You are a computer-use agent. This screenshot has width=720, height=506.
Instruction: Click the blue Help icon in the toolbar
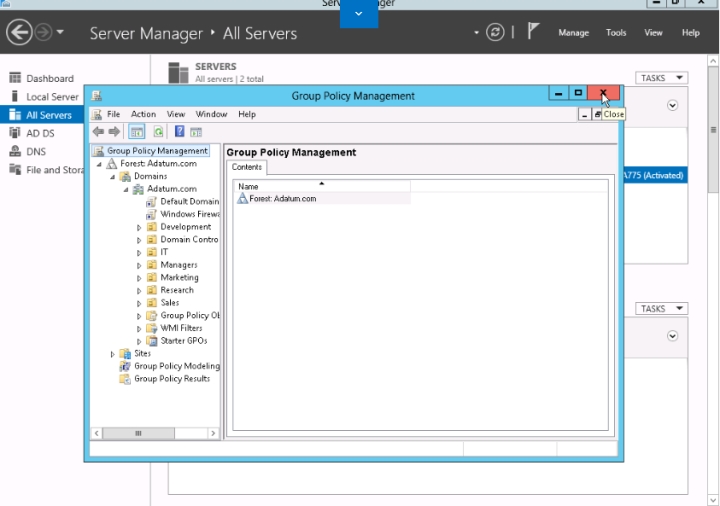click(180, 132)
